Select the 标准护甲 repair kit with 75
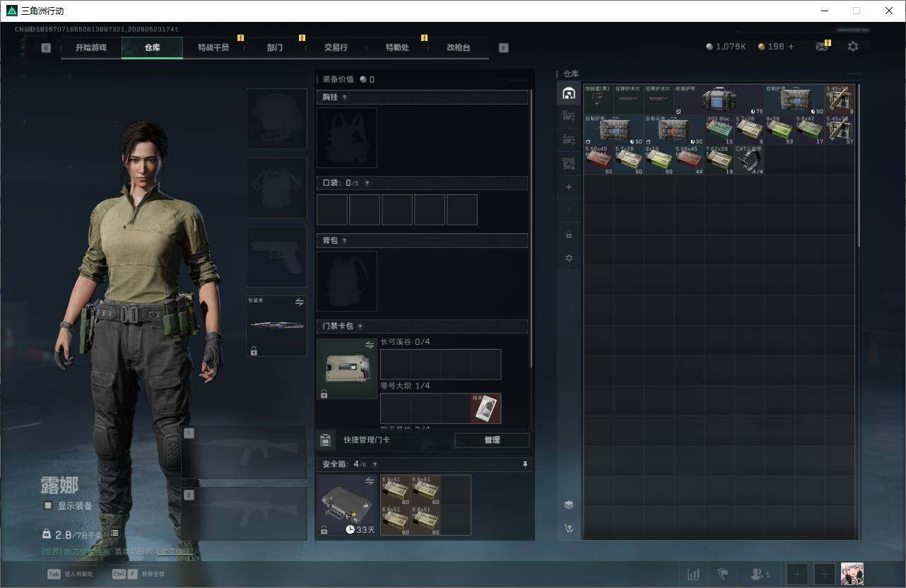 click(719, 100)
